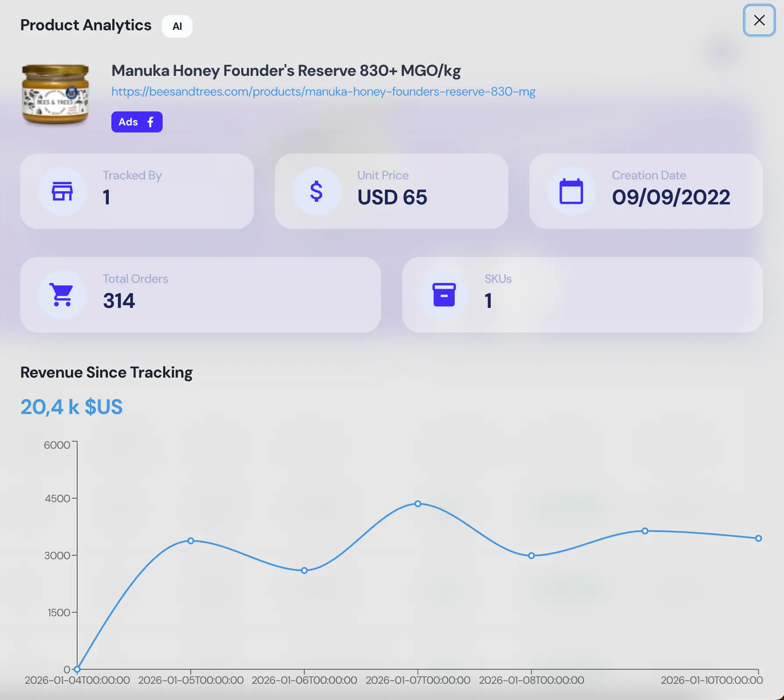Click the 2026-01-07T00:00:00 axis label
The height and width of the screenshot is (700, 784).
click(x=418, y=680)
